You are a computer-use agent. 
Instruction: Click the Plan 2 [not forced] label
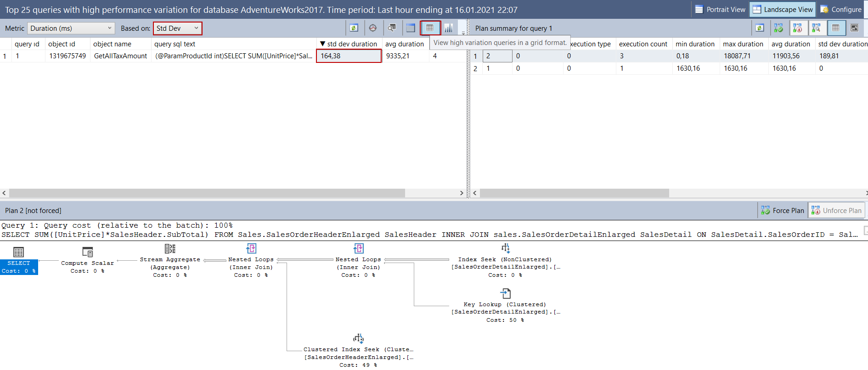(33, 211)
